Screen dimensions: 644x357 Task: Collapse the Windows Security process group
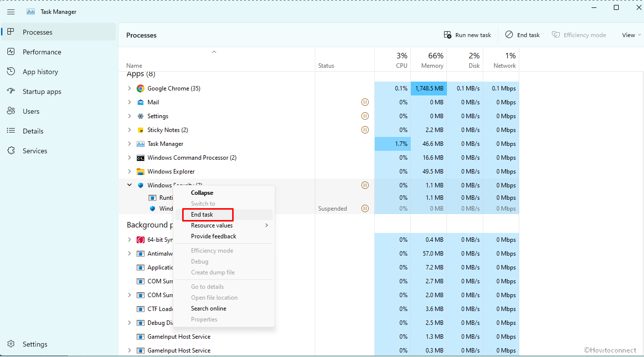[x=130, y=185]
